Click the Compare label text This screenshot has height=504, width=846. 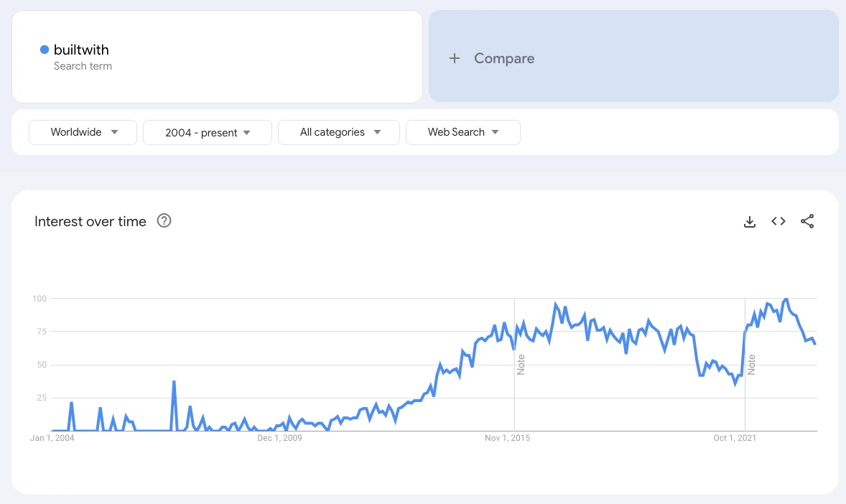click(x=504, y=59)
